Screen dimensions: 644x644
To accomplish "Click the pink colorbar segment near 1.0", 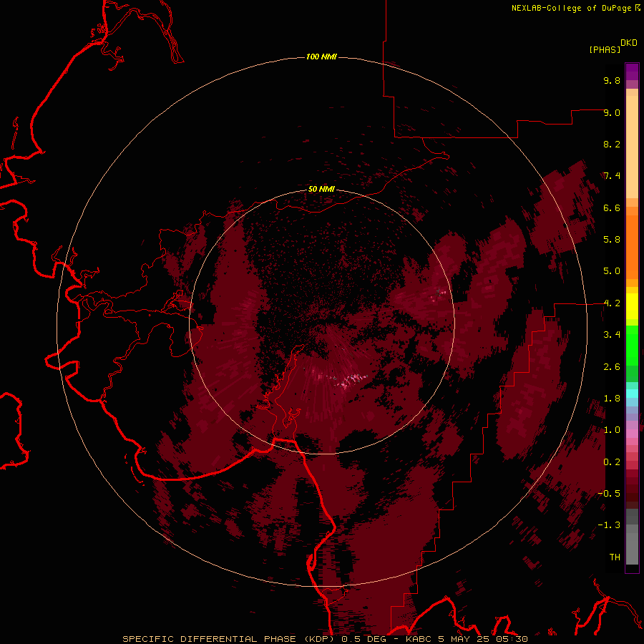I will pyautogui.click(x=632, y=434).
